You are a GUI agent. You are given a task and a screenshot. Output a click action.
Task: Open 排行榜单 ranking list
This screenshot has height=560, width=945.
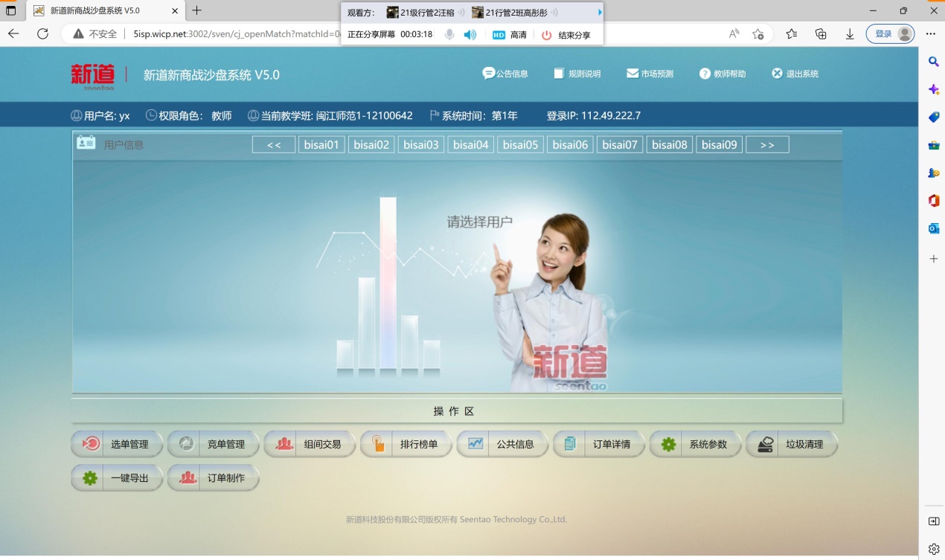[x=406, y=444]
